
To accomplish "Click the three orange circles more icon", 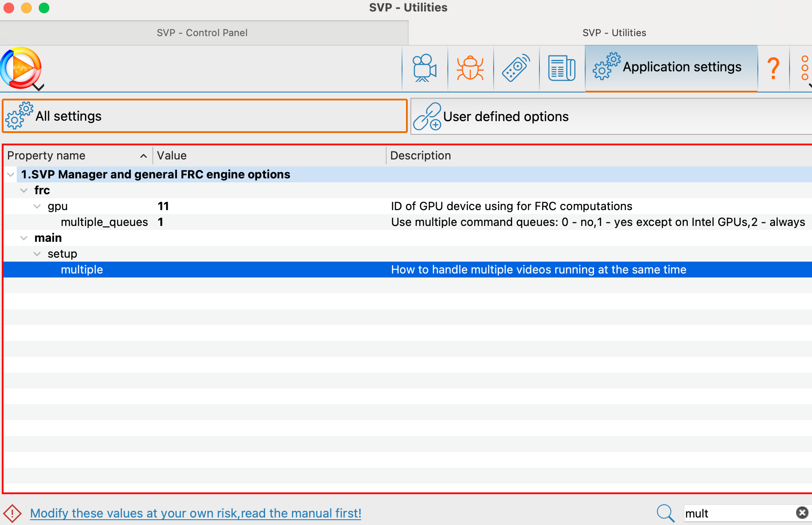I will point(805,68).
